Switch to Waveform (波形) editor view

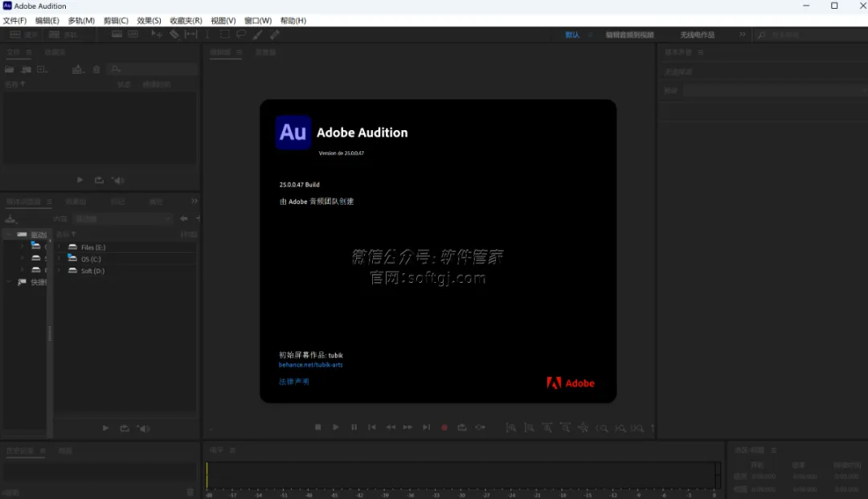pos(23,35)
